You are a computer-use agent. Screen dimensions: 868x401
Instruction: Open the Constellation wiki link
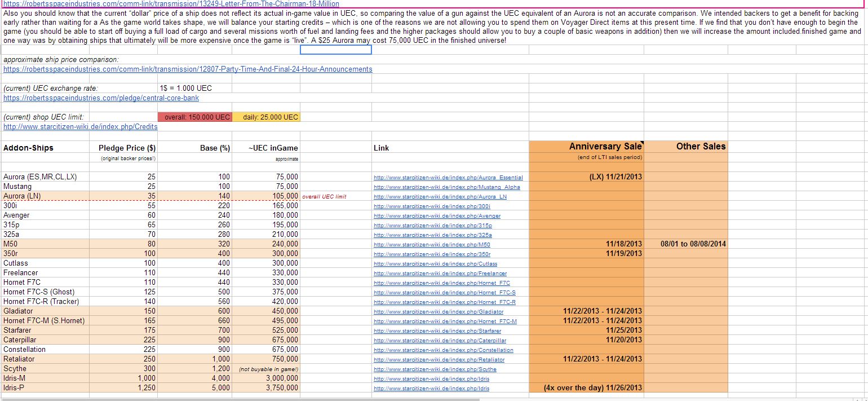pos(444,350)
